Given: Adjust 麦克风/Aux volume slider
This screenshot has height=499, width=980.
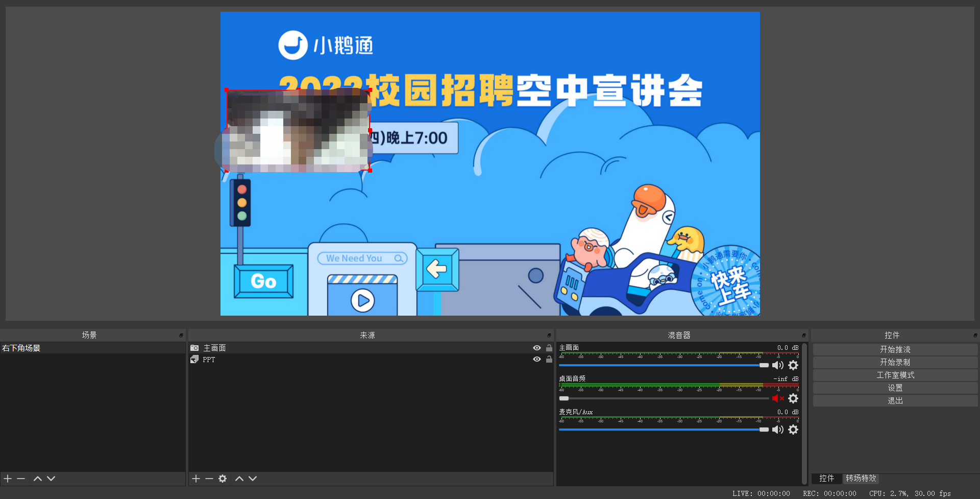Looking at the screenshot, I should (664, 430).
